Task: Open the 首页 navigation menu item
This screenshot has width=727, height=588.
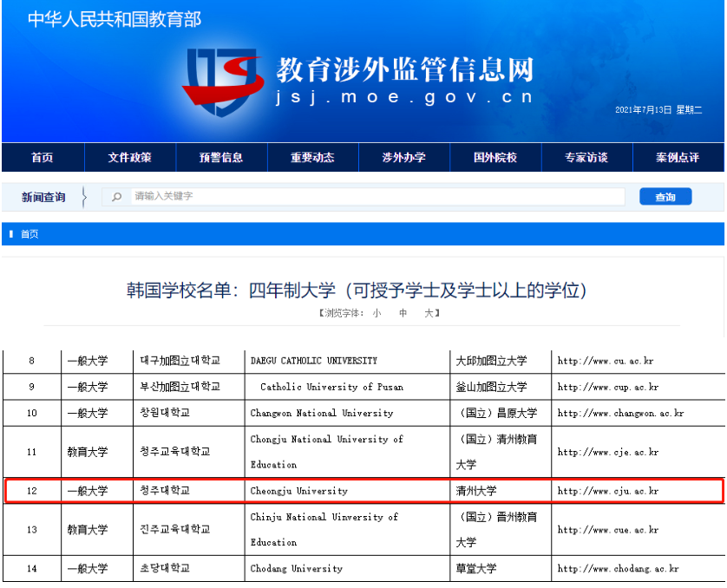Action: pyautogui.click(x=43, y=158)
